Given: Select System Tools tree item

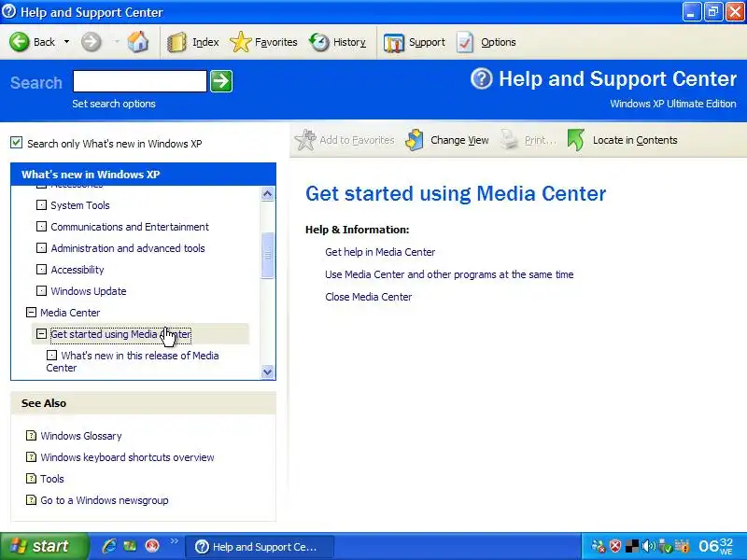Looking at the screenshot, I should click(x=80, y=205).
